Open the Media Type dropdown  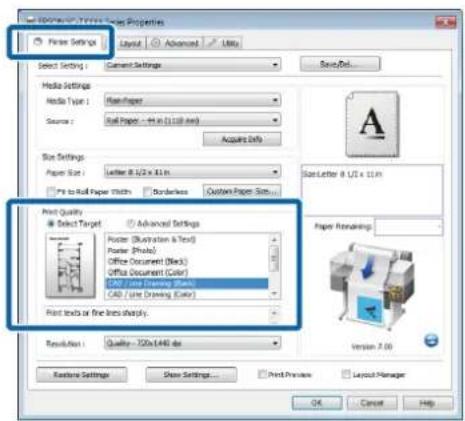click(192, 100)
